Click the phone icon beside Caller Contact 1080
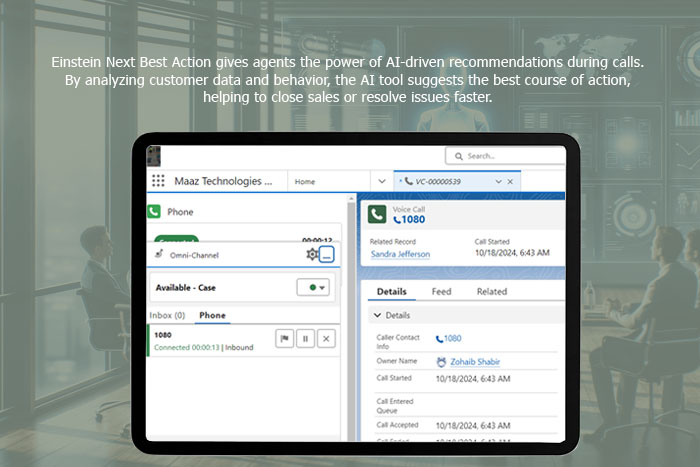The image size is (700, 467). [x=439, y=339]
